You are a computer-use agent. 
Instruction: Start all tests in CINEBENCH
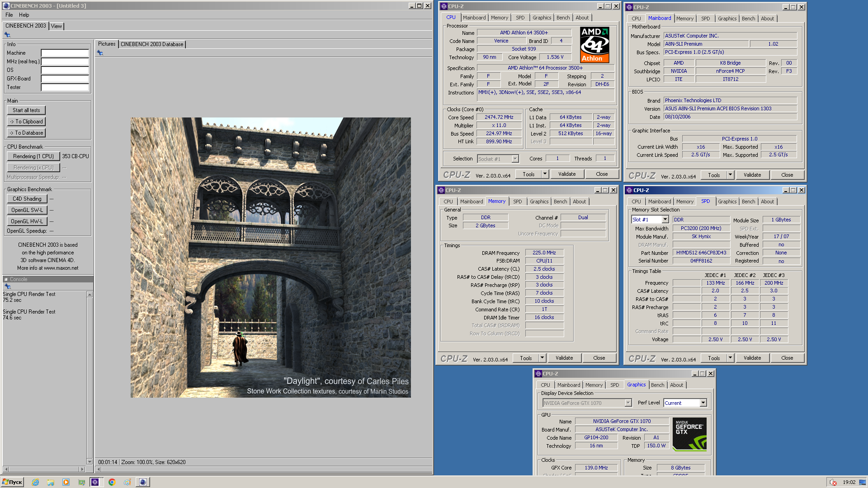point(26,110)
